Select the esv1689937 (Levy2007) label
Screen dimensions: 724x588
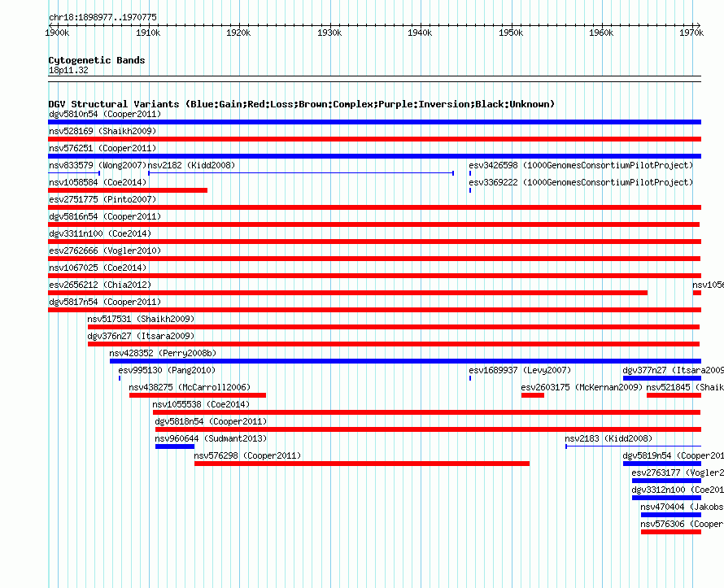(x=520, y=370)
